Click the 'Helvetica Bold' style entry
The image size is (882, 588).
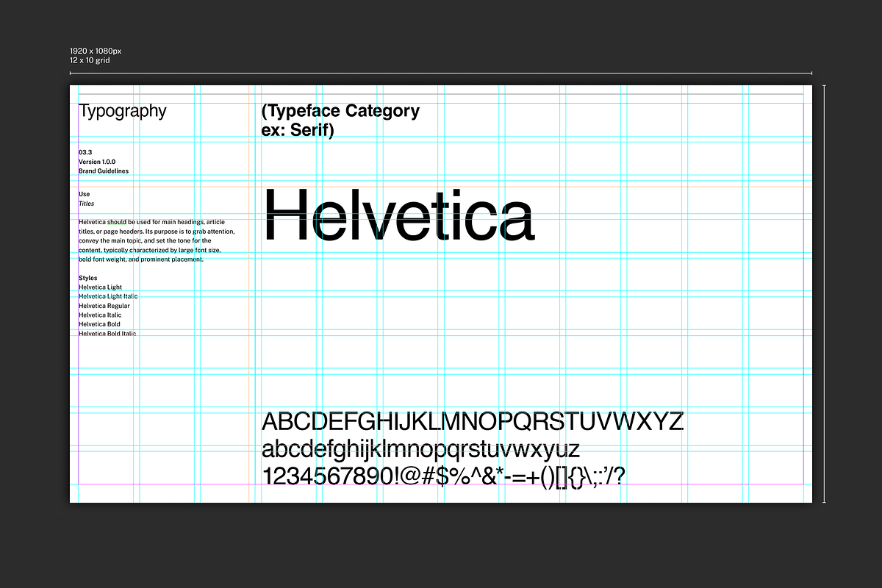99,324
